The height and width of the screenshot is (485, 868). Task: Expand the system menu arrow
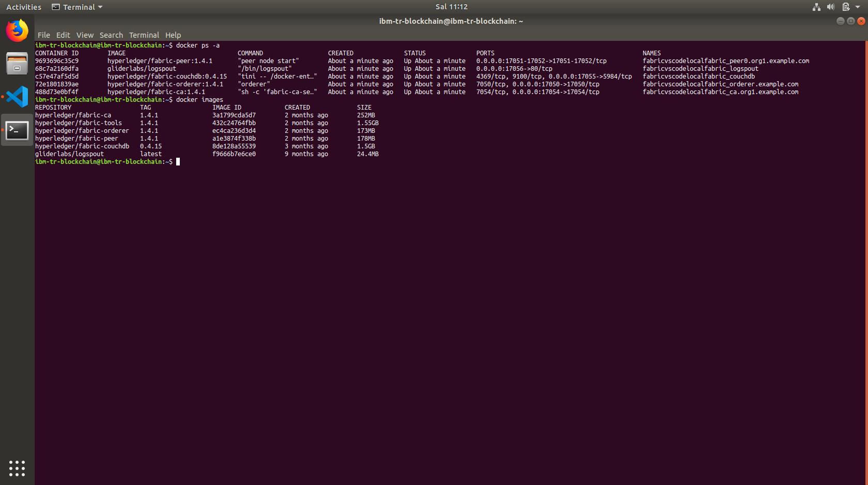(x=858, y=7)
